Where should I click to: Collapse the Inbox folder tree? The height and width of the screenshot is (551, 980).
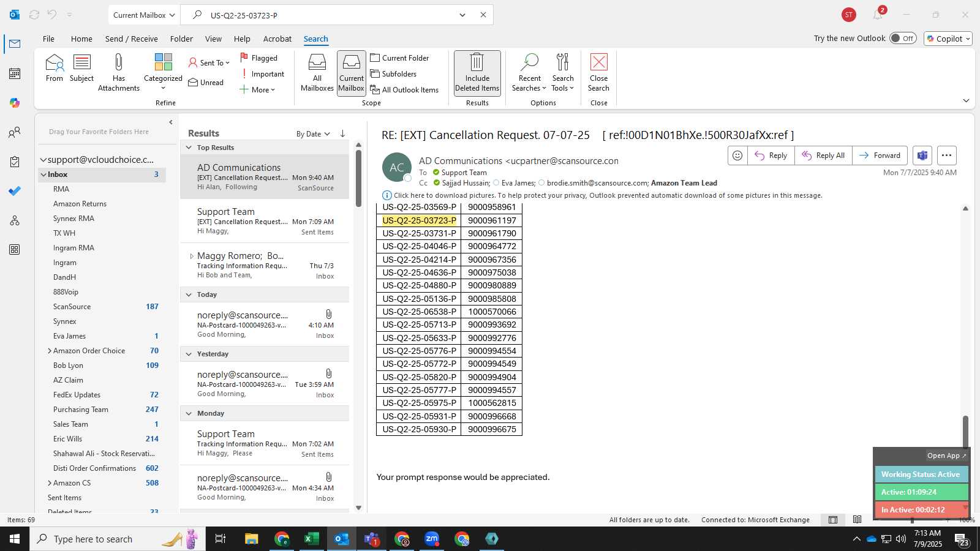click(43, 174)
